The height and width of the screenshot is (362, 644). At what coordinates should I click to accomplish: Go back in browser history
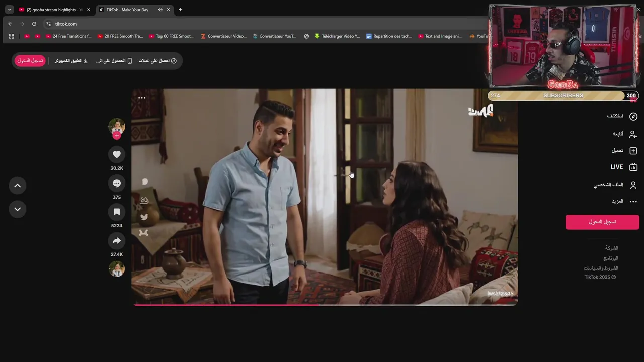pos(10,24)
